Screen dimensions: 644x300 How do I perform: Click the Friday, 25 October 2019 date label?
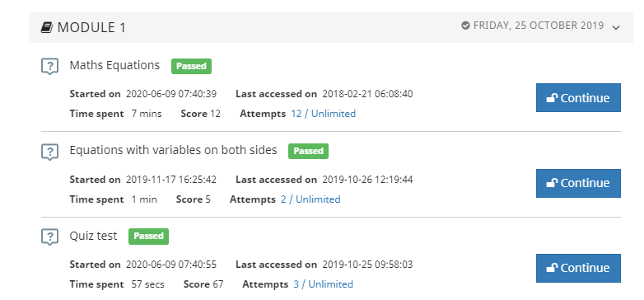539,26
